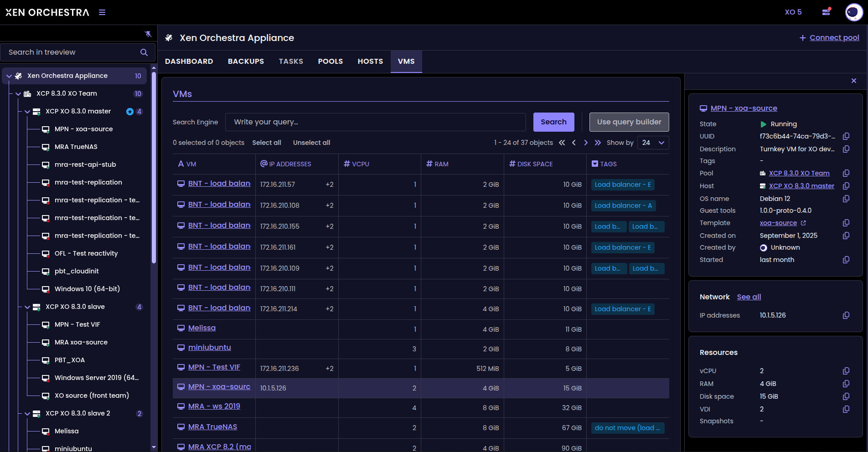
Task: Click the hamburger menu icon beside the logo
Action: (x=102, y=12)
